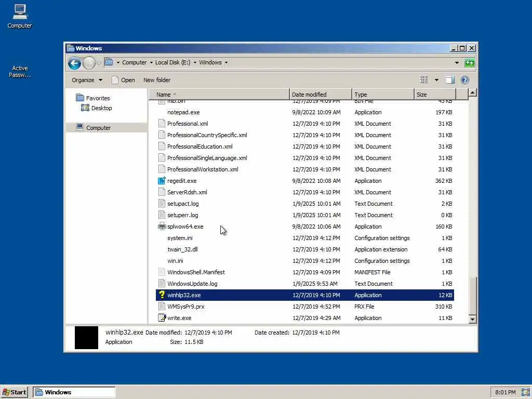Viewport: 532px width, 399px height.
Task: Click the WindowsShell.Manifest file icon
Action: tap(162, 272)
